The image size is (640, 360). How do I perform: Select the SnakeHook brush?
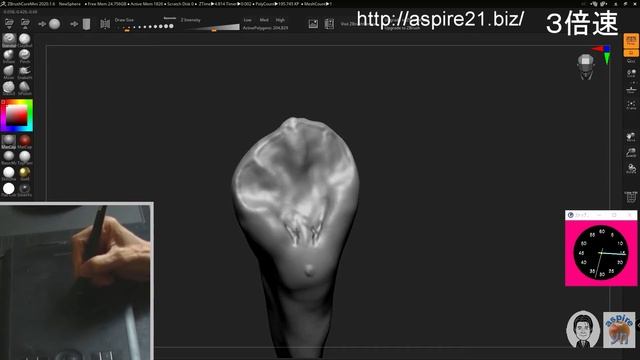(24, 72)
